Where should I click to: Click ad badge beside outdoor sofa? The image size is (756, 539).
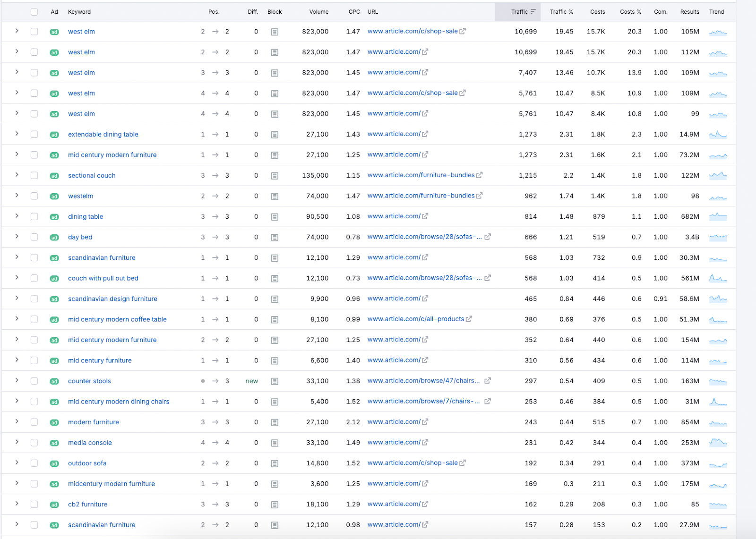(54, 463)
